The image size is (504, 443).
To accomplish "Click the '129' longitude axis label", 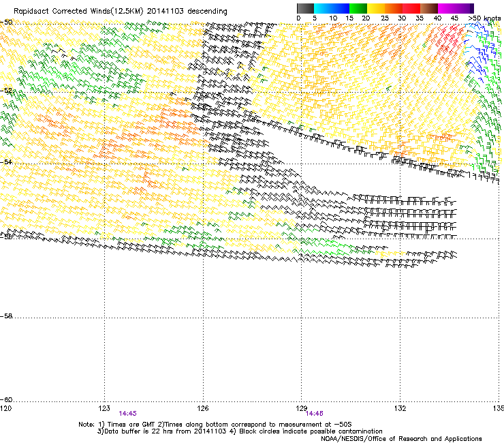I will click(x=302, y=408).
